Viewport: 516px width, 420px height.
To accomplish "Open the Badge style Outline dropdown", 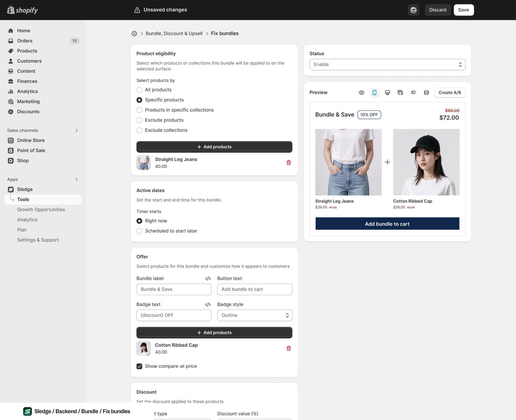I will click(x=255, y=316).
